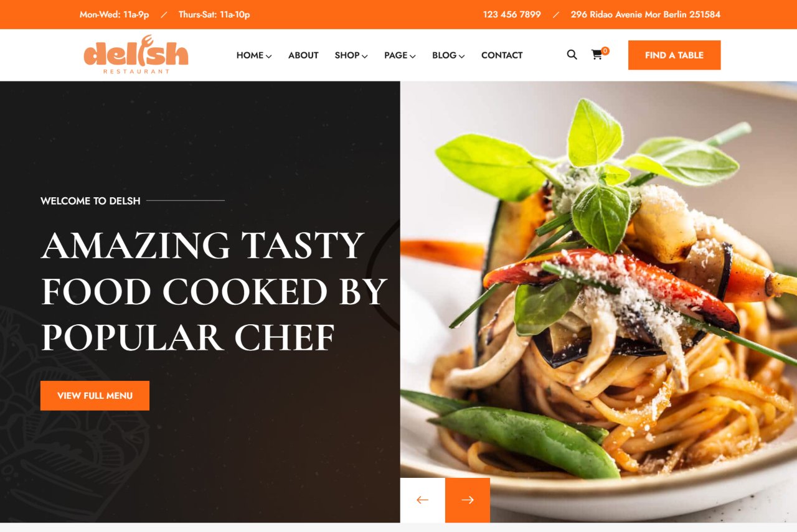Click the Amazing Tasty Food headline
The height and width of the screenshot is (532, 797).
tap(214, 291)
